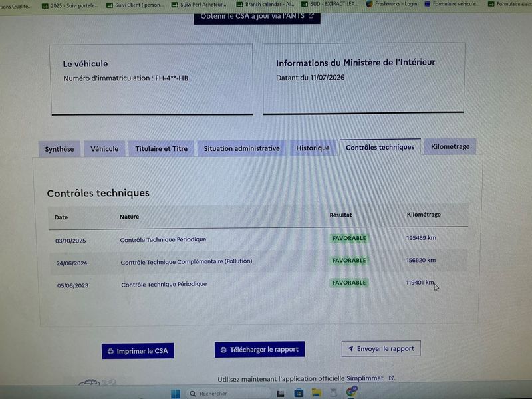
Task: Click the date 03/10/2025
Action: [70, 241]
